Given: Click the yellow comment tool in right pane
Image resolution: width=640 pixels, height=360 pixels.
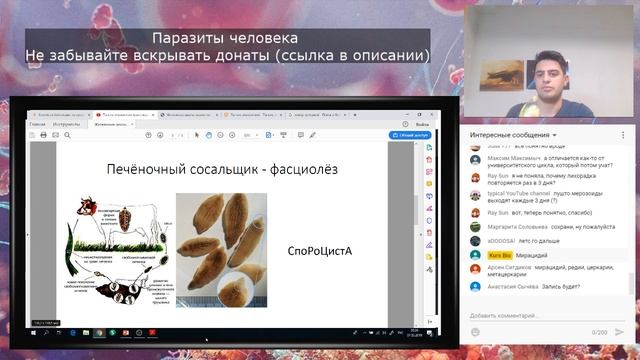Looking at the screenshot, I should pos(429,184).
